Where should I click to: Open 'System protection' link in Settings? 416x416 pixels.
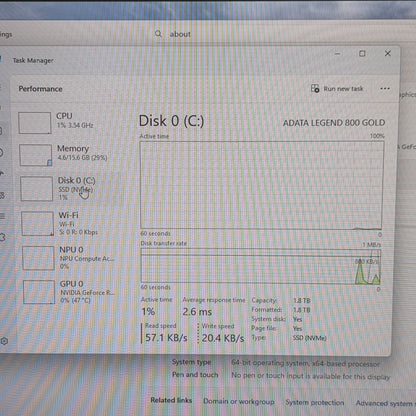click(315, 402)
